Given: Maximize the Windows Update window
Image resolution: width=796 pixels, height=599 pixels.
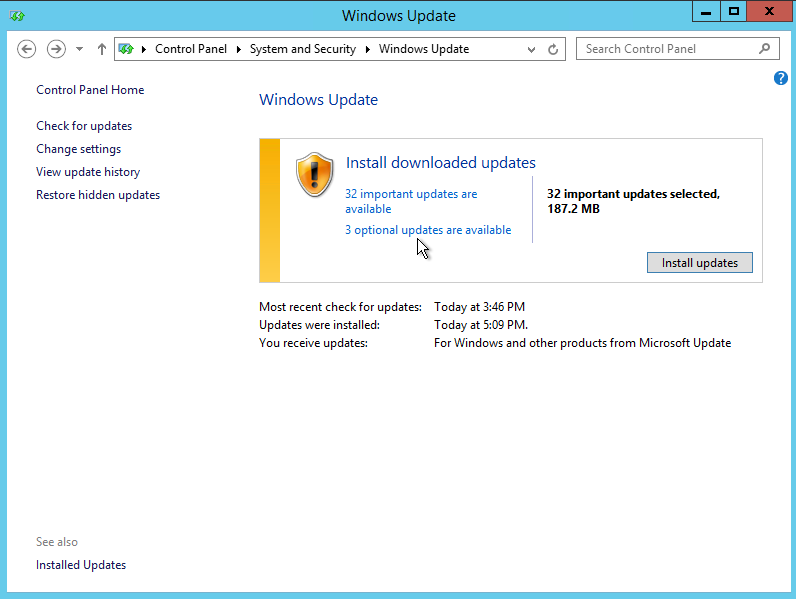Looking at the screenshot, I should tap(734, 11).
